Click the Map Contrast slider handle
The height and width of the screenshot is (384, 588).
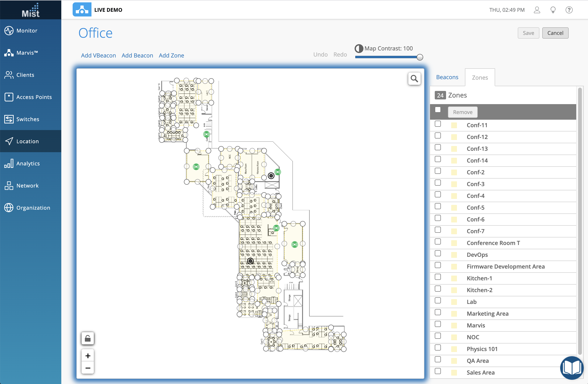[x=419, y=57]
